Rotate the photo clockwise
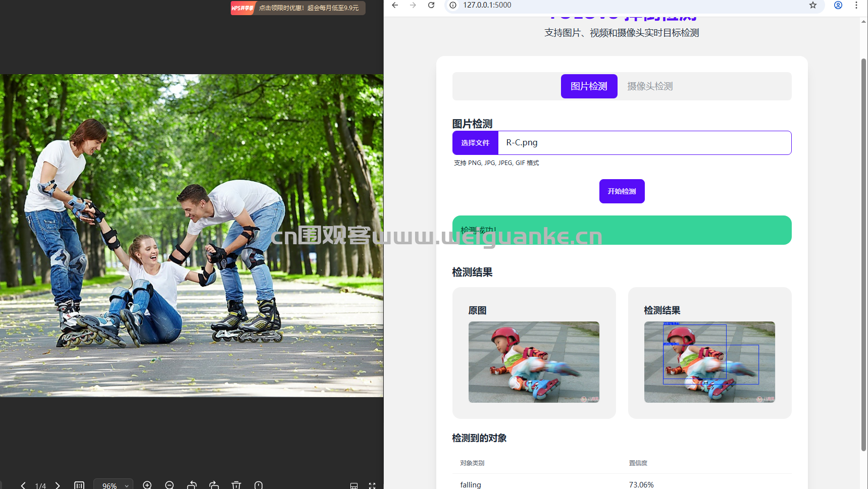The image size is (868, 489). (214, 485)
